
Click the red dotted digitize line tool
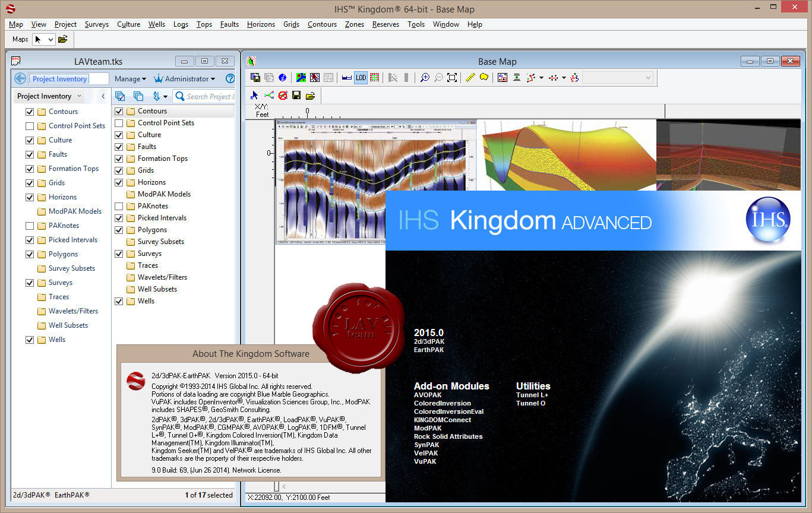(530, 78)
